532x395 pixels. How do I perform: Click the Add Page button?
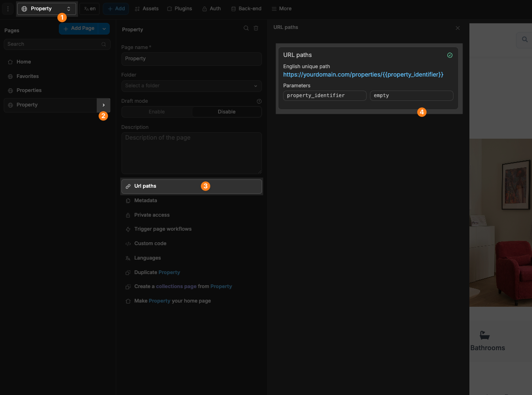[x=78, y=28]
